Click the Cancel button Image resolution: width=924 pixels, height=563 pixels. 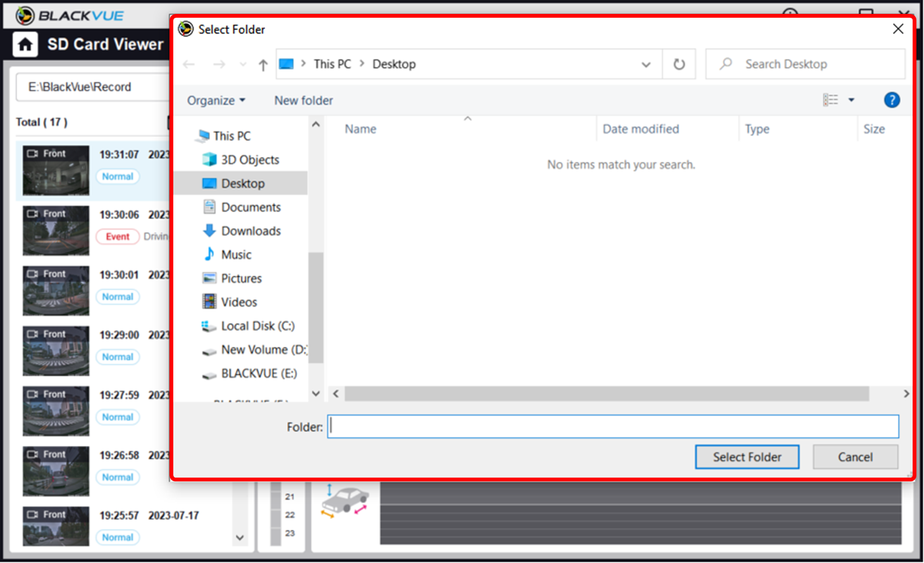(855, 457)
